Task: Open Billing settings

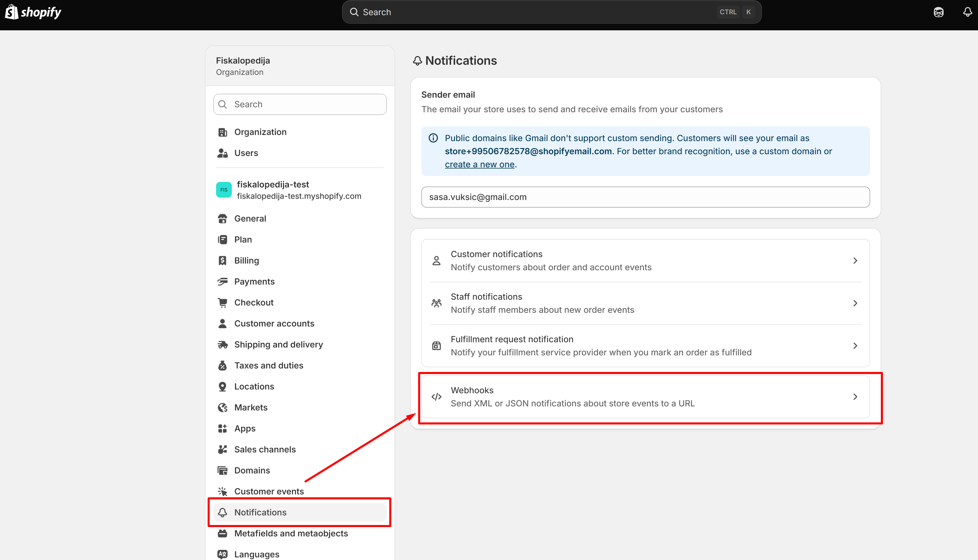Action: [x=300, y=260]
